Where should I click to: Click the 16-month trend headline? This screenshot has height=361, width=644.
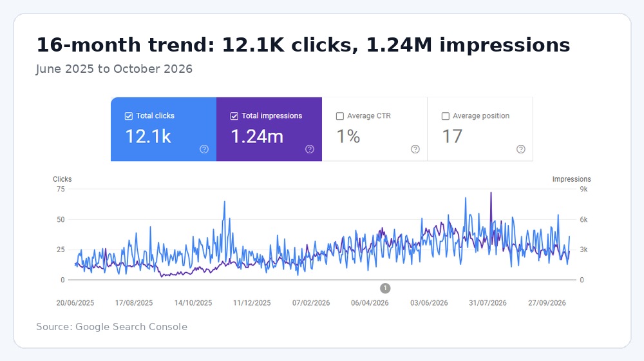pyautogui.click(x=303, y=45)
